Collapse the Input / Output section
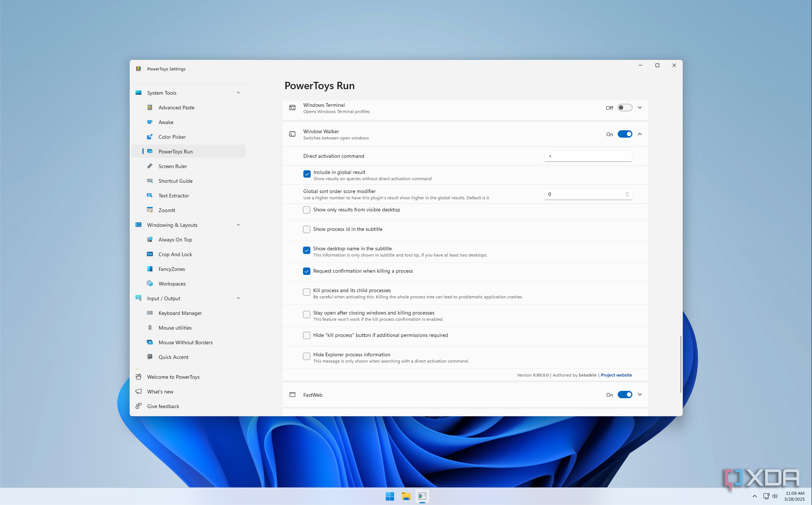 (x=238, y=298)
